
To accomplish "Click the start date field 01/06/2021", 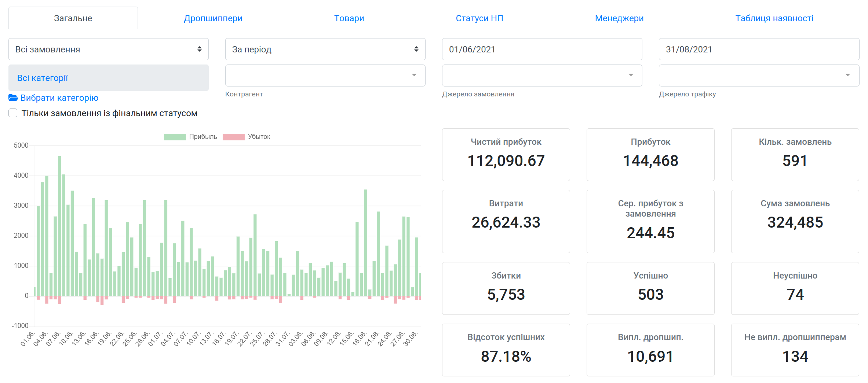I will pyautogui.click(x=542, y=49).
